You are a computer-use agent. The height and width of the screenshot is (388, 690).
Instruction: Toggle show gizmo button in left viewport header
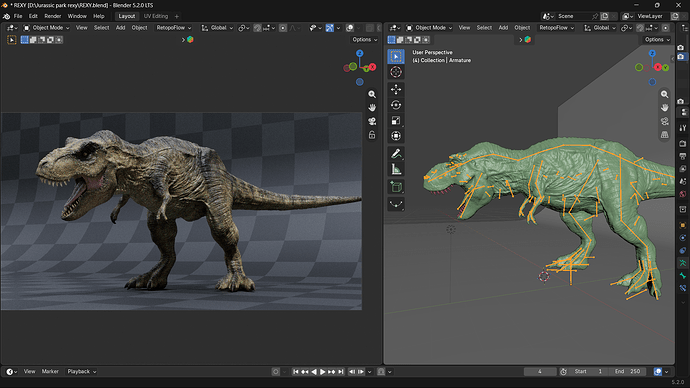pos(330,28)
